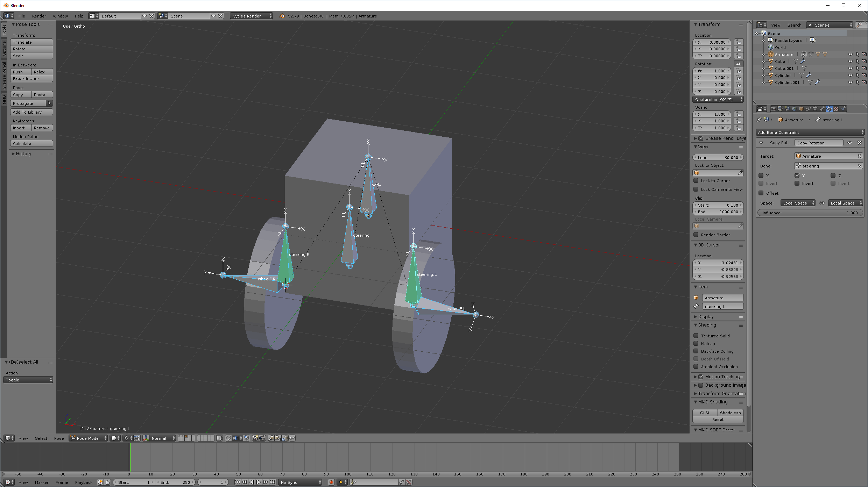The width and height of the screenshot is (868, 487).
Task: Click the Lens value slider field
Action: 718,158
